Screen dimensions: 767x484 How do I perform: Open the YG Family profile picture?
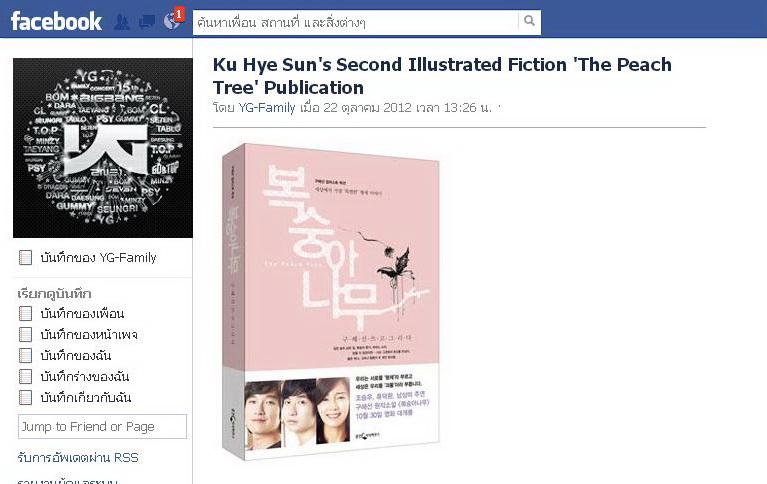click(103, 148)
